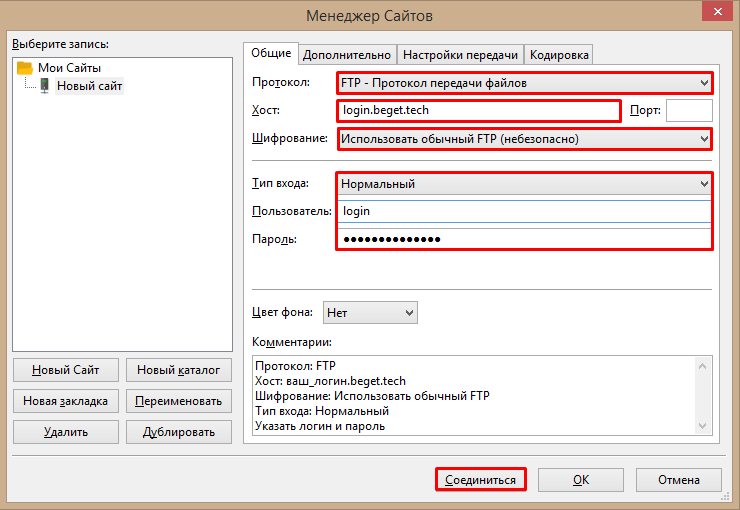740x510 pixels.
Task: Open the Тип входа dropdown
Action: click(x=524, y=184)
